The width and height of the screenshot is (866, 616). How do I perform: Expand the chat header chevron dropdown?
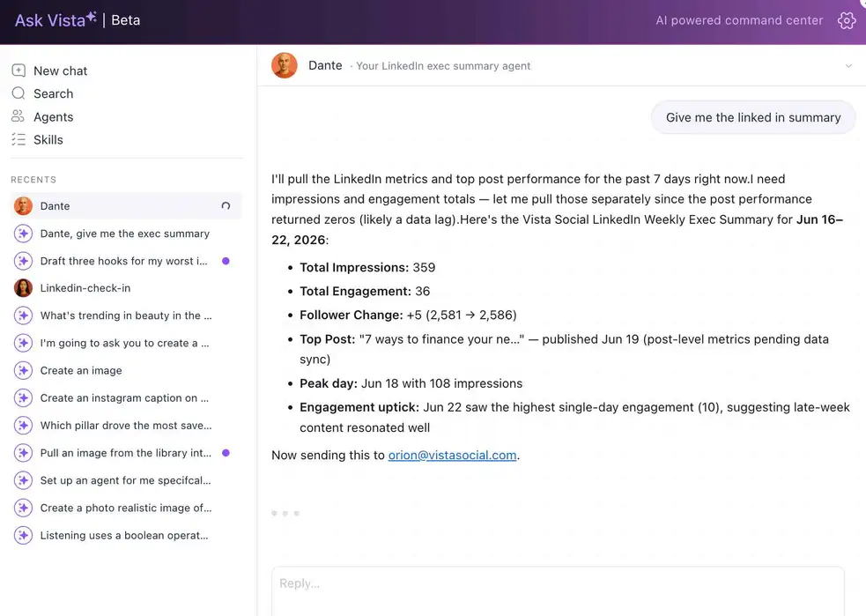[x=848, y=66]
